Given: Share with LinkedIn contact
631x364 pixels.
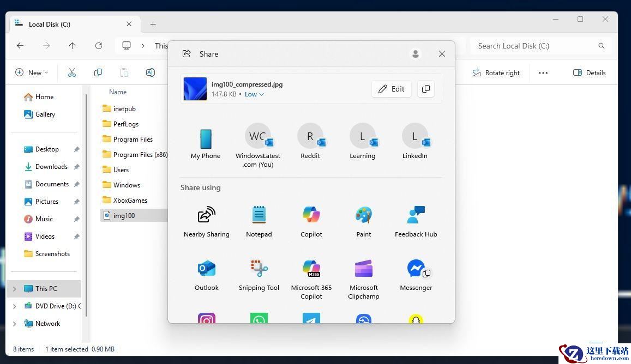Looking at the screenshot, I should pyautogui.click(x=414, y=141).
